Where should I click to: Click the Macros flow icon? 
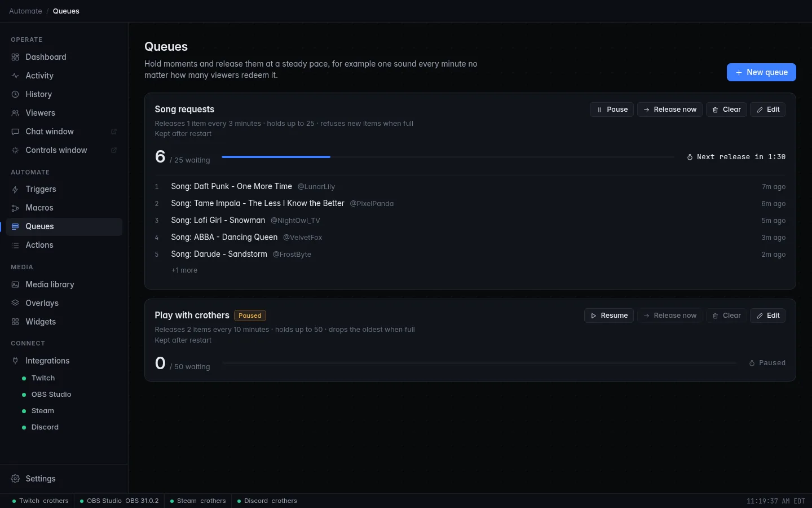point(15,208)
